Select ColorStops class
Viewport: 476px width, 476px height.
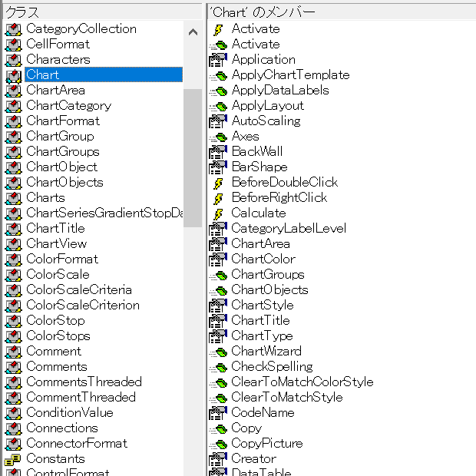(x=58, y=336)
